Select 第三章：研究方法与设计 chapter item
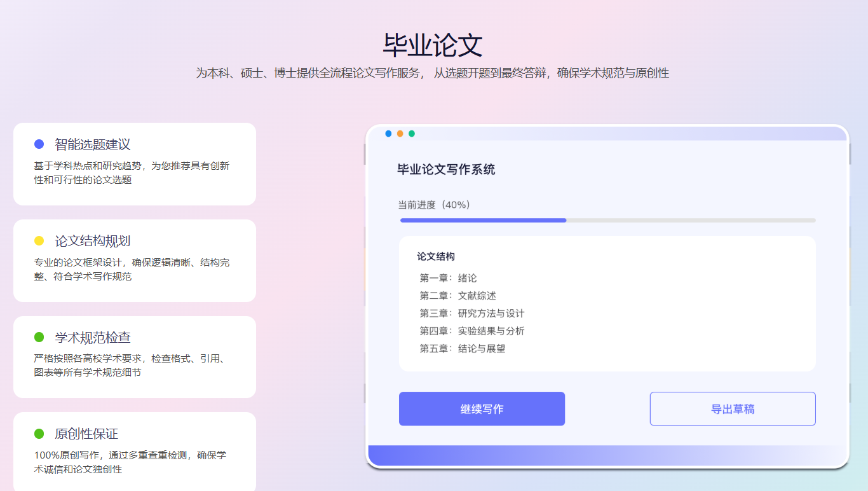 (472, 314)
